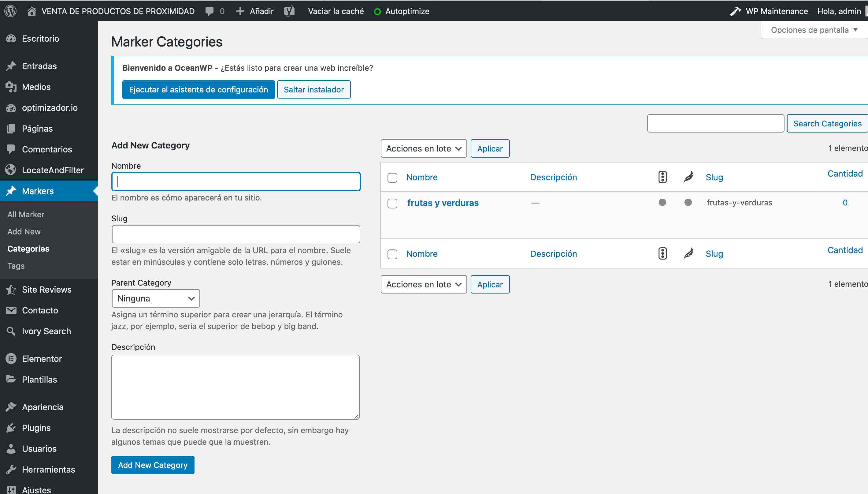Sort by the top Slug column header
The image size is (868, 494).
714,177
